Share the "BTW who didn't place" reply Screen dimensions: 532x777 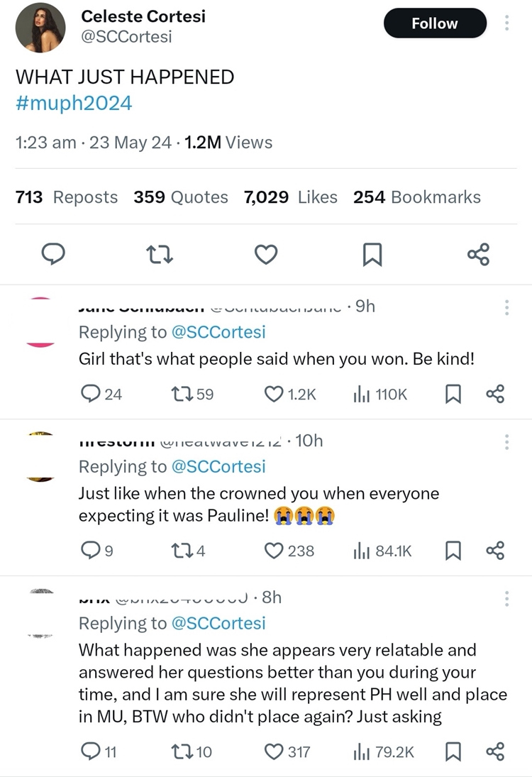495,751
